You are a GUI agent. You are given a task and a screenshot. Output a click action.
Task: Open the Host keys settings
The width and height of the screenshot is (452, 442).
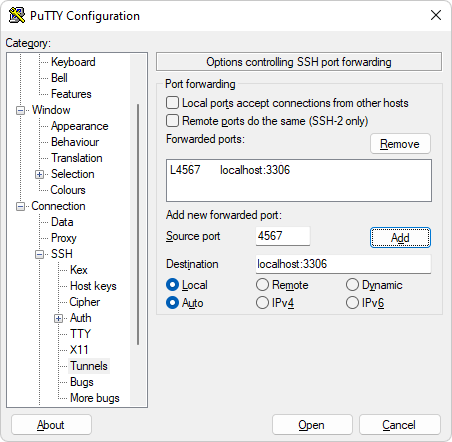93,286
